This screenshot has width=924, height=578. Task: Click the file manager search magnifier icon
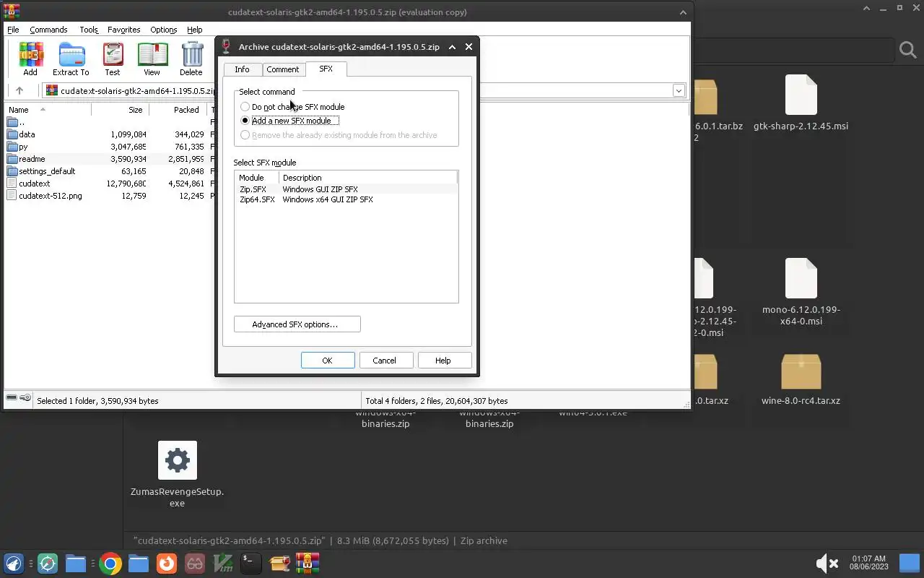tap(907, 50)
